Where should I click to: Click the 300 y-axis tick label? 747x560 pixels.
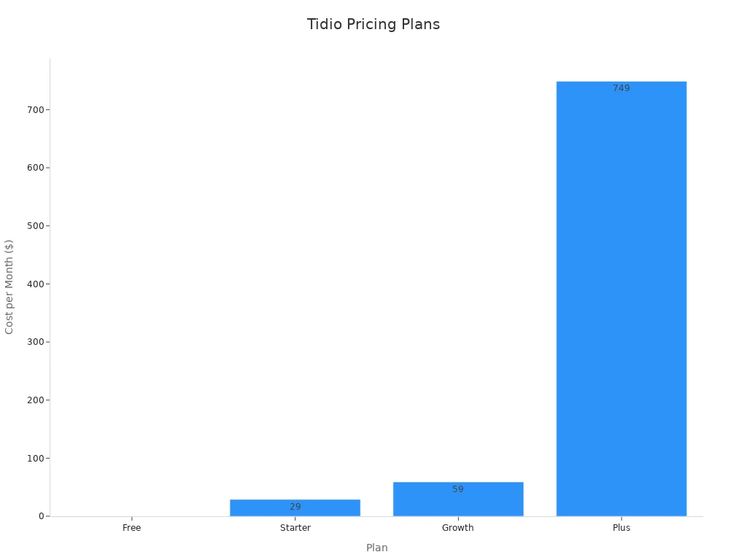point(35,342)
